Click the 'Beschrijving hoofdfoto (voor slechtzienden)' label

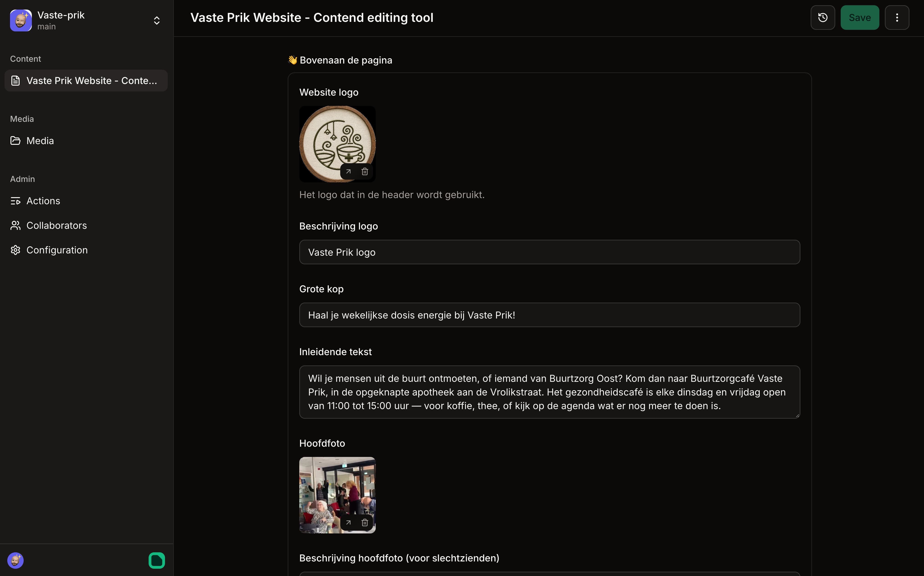pos(399,558)
